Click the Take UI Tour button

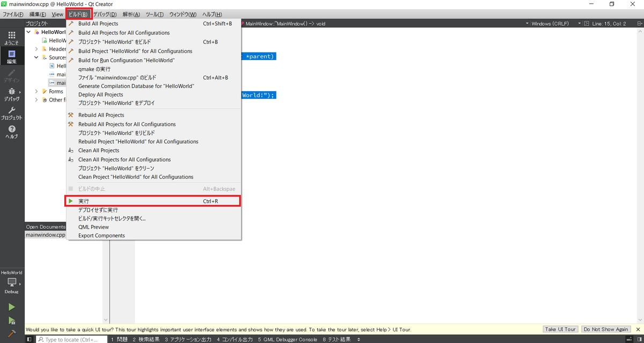click(560, 330)
